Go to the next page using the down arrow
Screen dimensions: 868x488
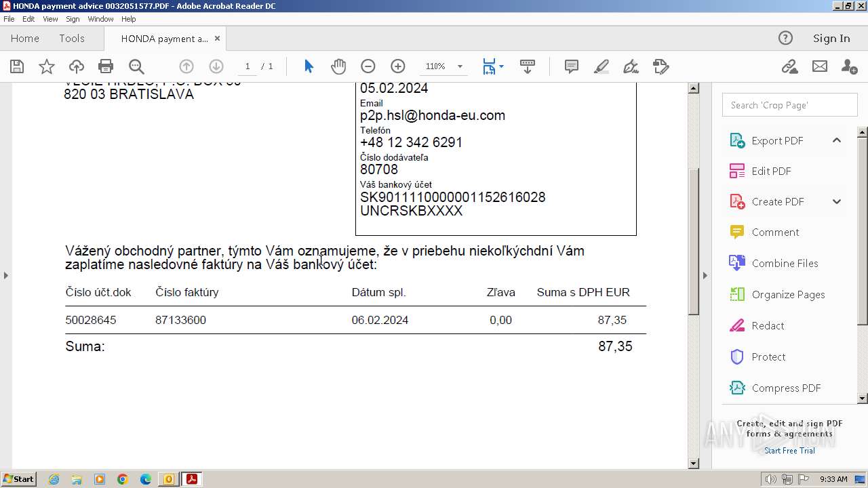216,66
